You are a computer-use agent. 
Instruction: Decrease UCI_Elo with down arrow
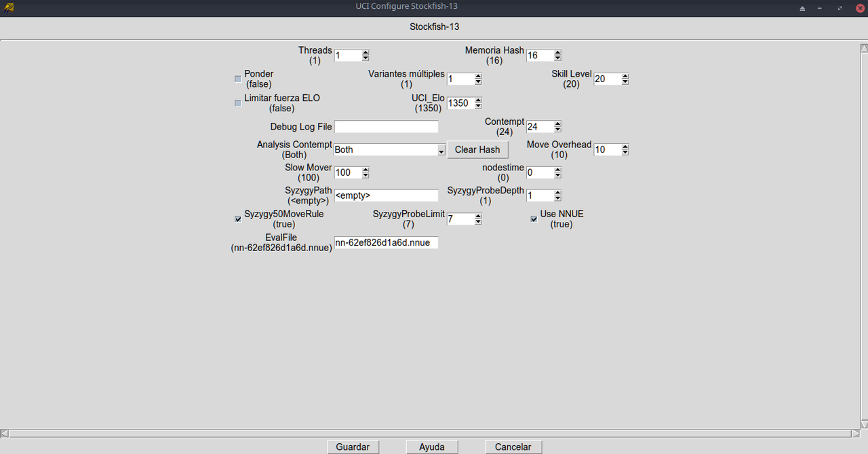click(478, 106)
